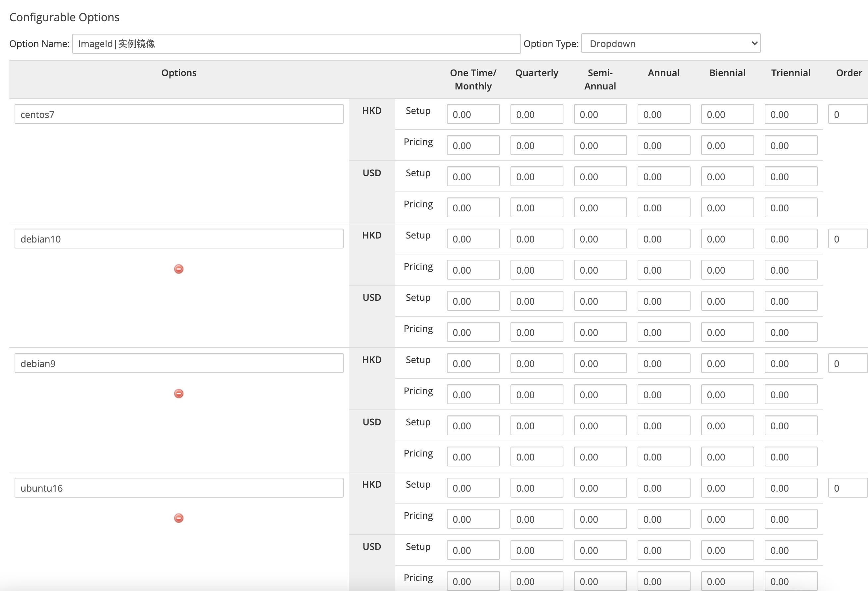Click debian10 USD Setup biennial field
The image size is (868, 591).
point(727,300)
